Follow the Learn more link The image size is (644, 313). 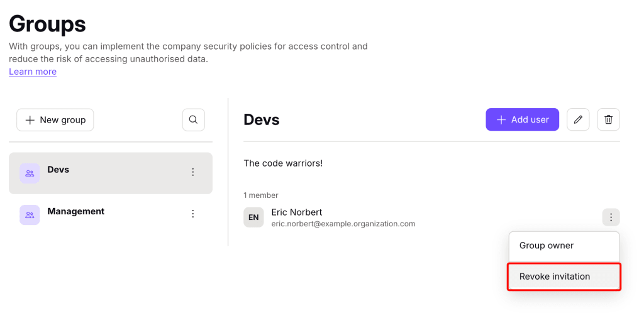tap(33, 72)
